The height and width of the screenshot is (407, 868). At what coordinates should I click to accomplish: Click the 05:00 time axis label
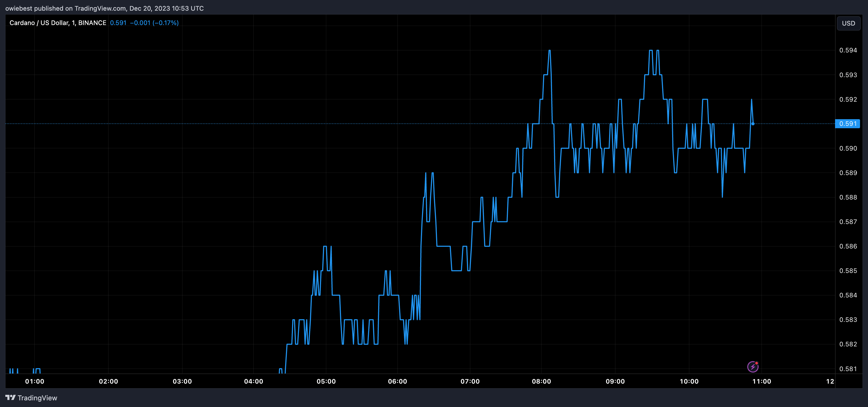326,381
